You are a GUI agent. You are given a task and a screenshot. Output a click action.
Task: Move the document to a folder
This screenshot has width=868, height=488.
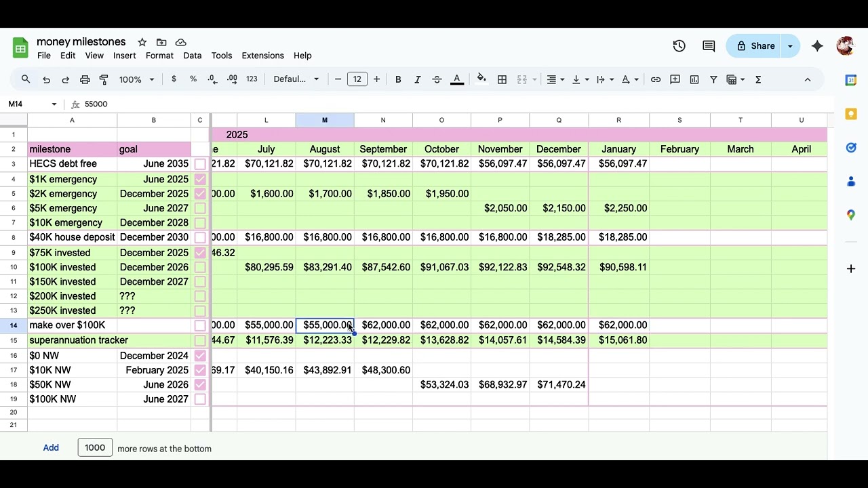point(161,42)
